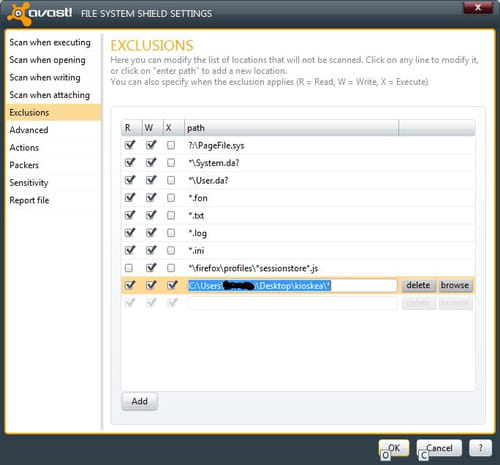Toggle Read checkbox for *.fon
Viewport: 500px width, 465px height.
130,198
